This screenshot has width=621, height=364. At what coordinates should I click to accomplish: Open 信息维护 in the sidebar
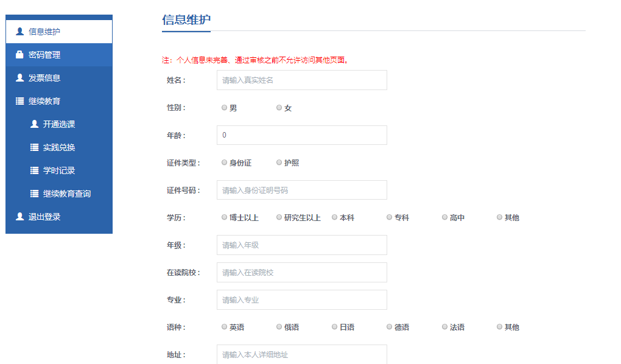click(59, 31)
